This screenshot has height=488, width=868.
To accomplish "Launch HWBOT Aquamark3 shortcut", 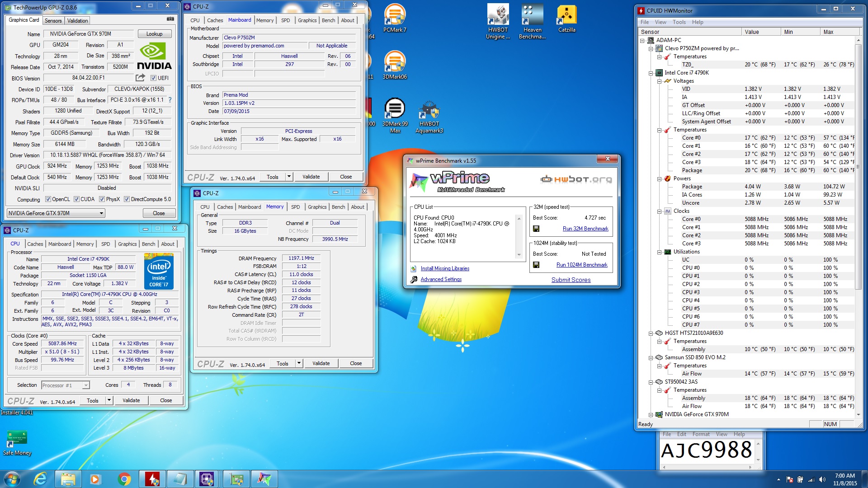I will [x=429, y=115].
